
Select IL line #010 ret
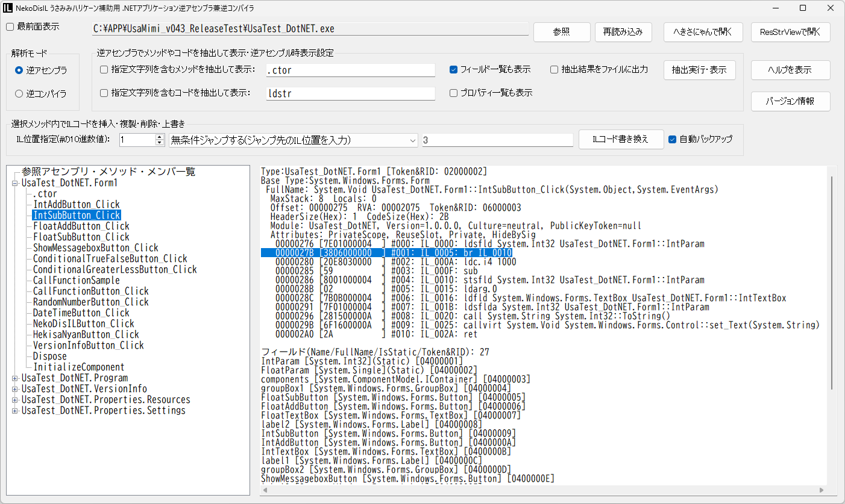(376, 334)
